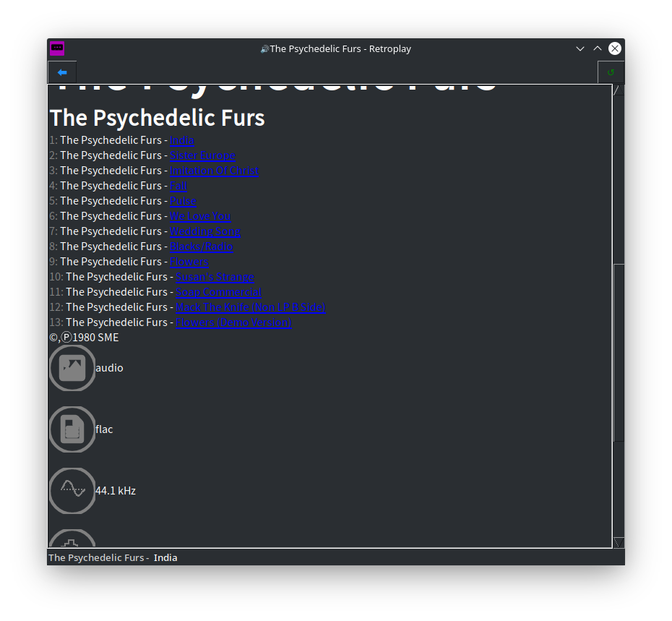
Task: Click the green reload icon
Action: pyautogui.click(x=611, y=72)
